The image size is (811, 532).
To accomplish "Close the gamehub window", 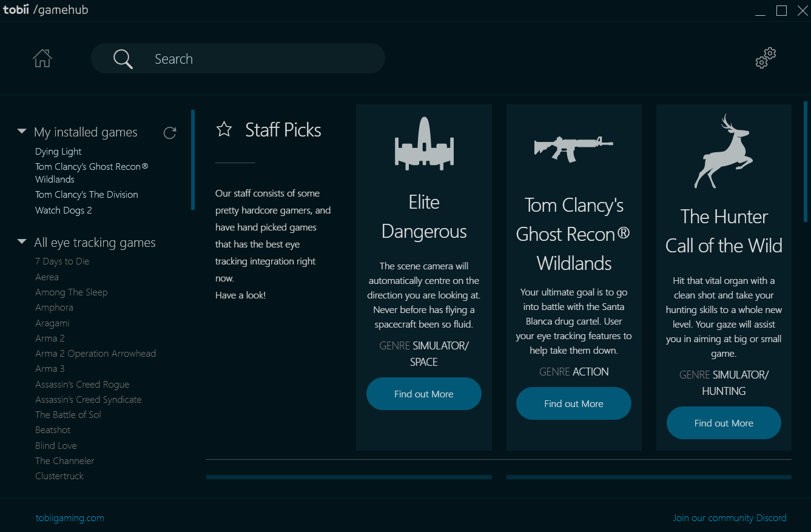I will (x=803, y=10).
